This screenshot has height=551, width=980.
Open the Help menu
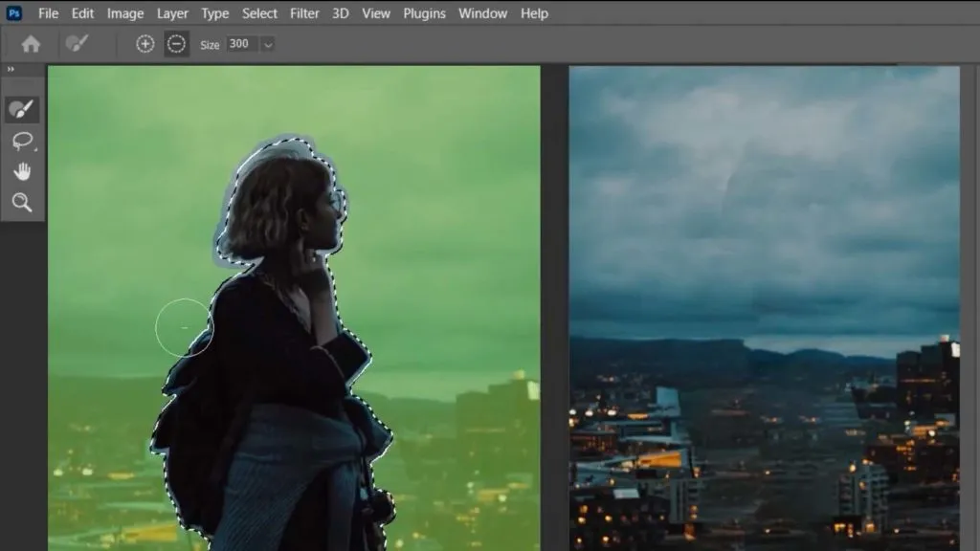click(534, 13)
